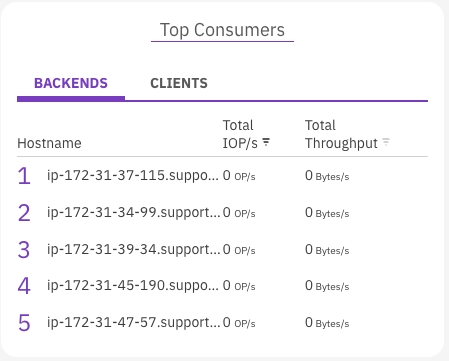Image resolution: width=449 pixels, height=361 pixels.
Task: Switch to the CLIENTS tab
Action: pyautogui.click(x=179, y=83)
